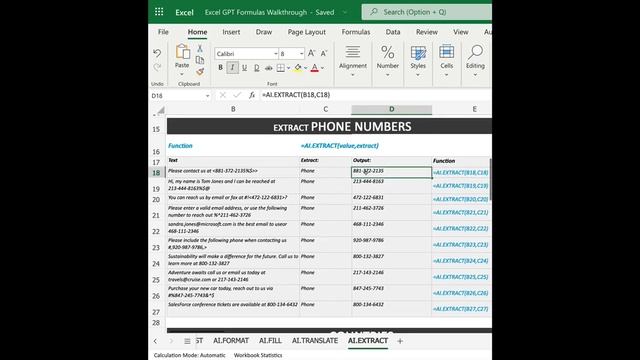This screenshot has width=640, height=360.
Task: Open the Editing group magnifier
Action: (476, 61)
